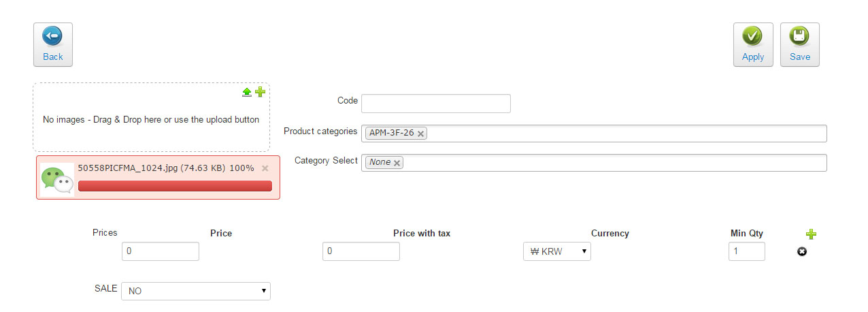
Task: Click the Price with tax input field
Action: click(361, 251)
